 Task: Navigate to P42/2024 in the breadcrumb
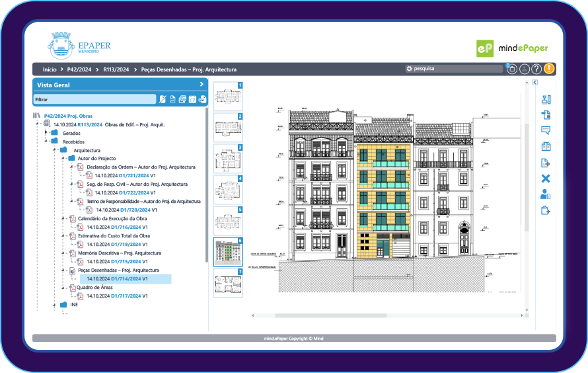78,69
